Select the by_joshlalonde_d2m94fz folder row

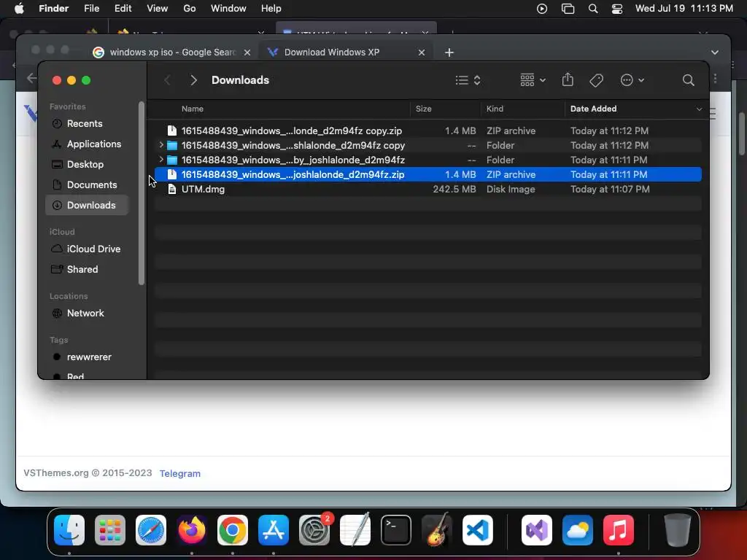[427, 160]
